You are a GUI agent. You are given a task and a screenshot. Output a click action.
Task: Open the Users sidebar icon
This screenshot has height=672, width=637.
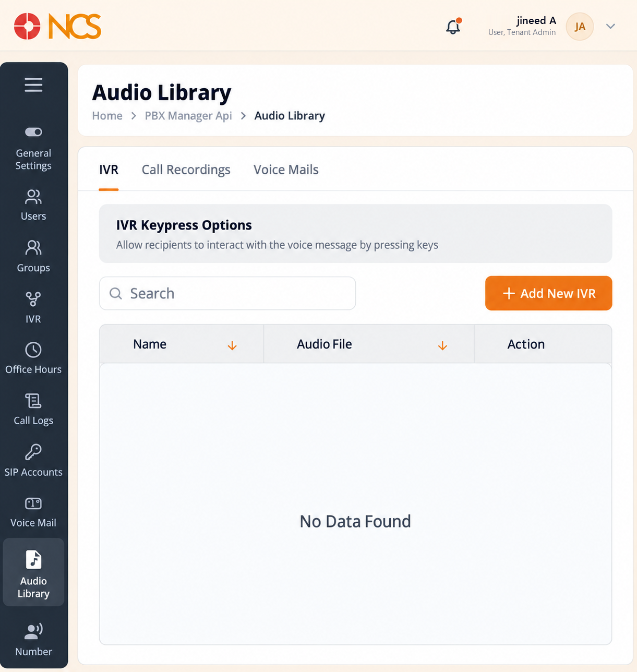pyautogui.click(x=33, y=197)
